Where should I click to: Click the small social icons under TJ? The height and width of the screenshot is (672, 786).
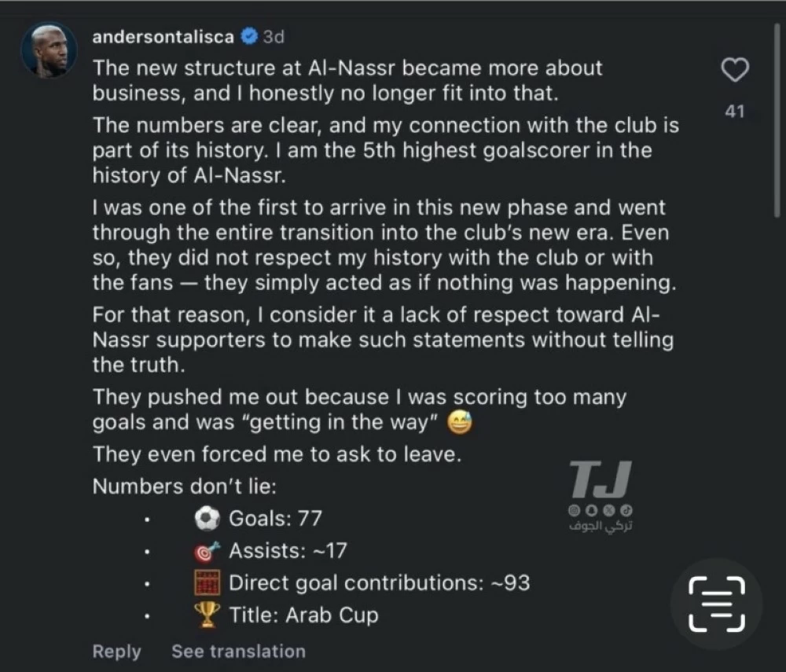[x=600, y=510]
